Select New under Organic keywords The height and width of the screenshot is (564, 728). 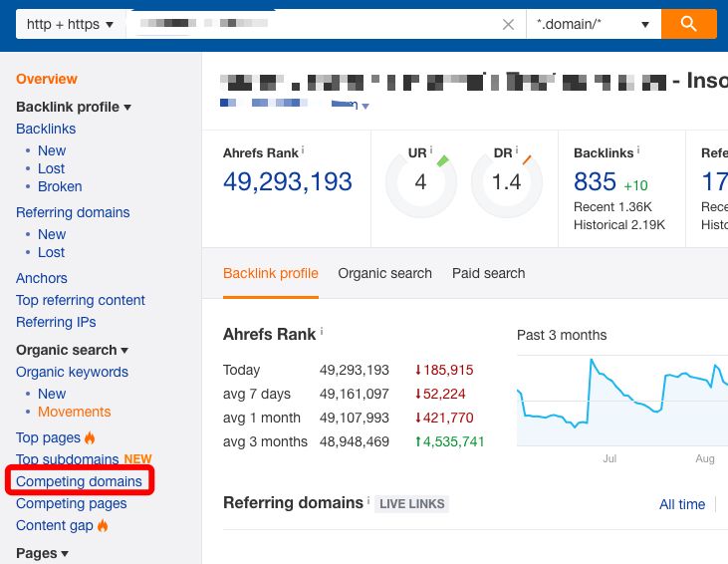coord(52,394)
